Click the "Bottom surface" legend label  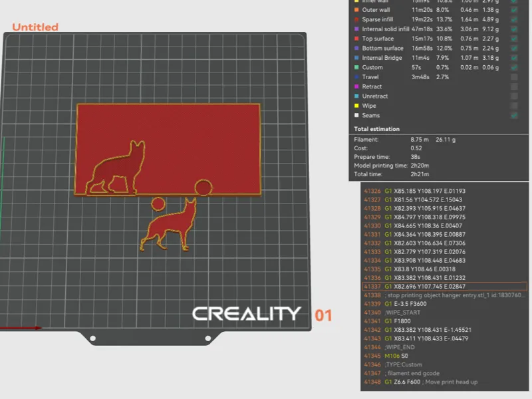point(383,48)
